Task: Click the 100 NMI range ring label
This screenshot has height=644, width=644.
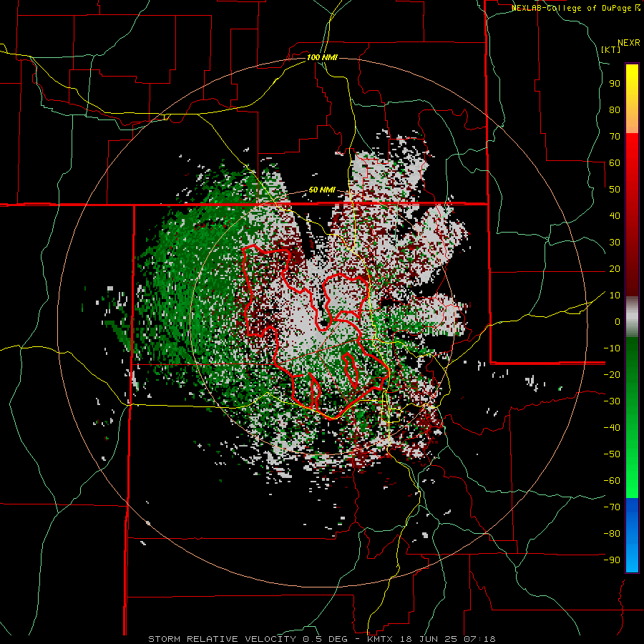Action: click(322, 57)
